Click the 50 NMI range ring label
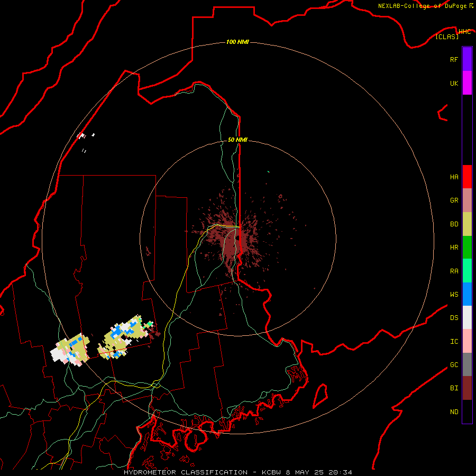 237,140
